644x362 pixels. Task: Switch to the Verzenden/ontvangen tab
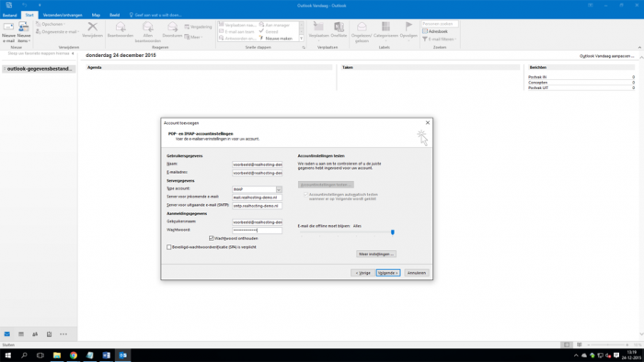(x=63, y=16)
